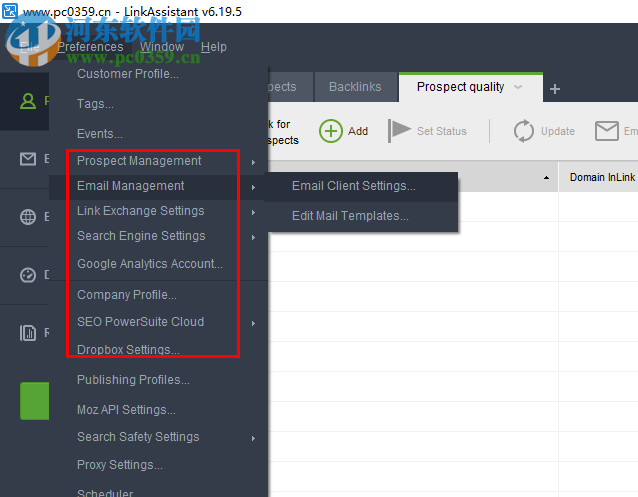Image resolution: width=638 pixels, height=497 pixels.
Task: Expand the Prospect Management submenu arrow
Action: pyautogui.click(x=253, y=162)
